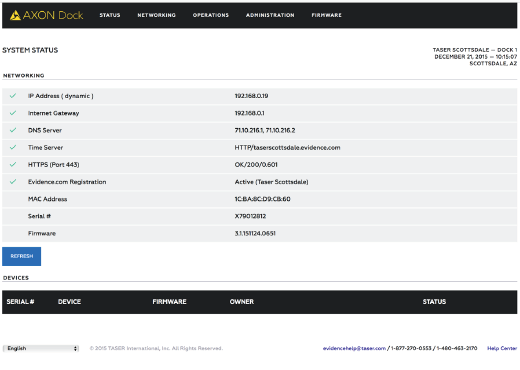Viewport: 520px width, 370px height.
Task: Click the Scottsdale, AZ location text
Action: [x=493, y=63]
